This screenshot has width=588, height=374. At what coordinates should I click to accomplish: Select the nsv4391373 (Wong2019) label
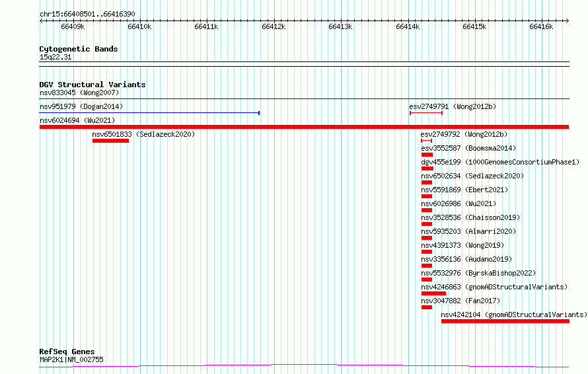[462, 245]
